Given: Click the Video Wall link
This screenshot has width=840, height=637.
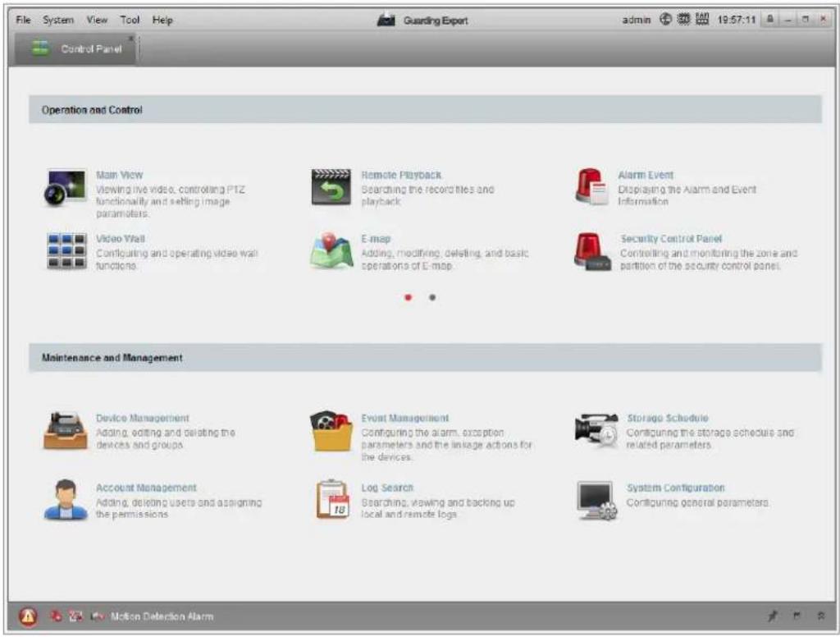Looking at the screenshot, I should point(121,239).
